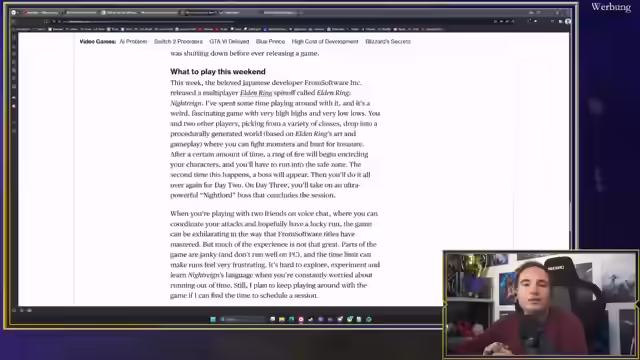Viewport: 640px width, 360px height.
Task: Open the pink circular taskbar app icon
Action: point(301,320)
